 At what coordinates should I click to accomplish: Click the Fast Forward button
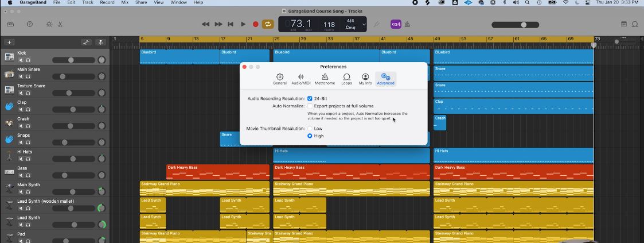click(218, 24)
